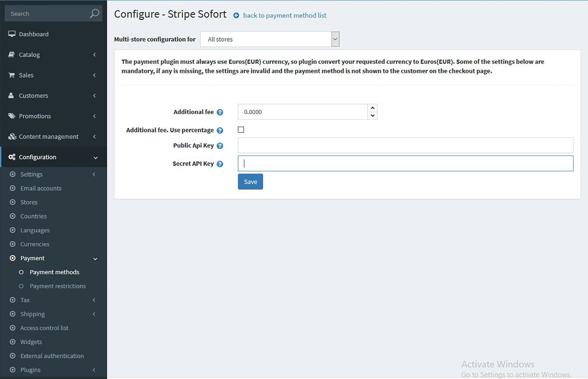Open the All stores dropdown
The image size is (588, 379).
click(x=270, y=39)
